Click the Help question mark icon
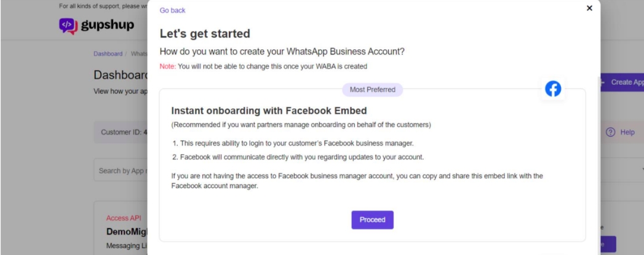This screenshot has width=644, height=255. pos(611,132)
